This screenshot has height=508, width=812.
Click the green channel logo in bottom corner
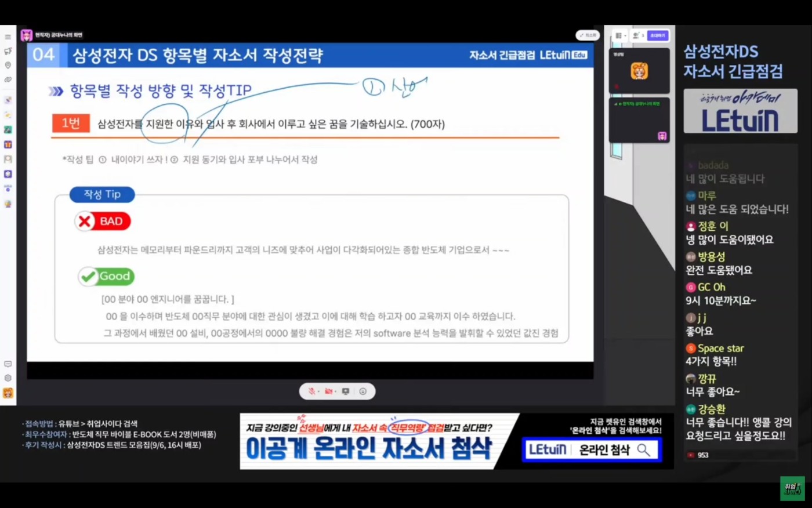pos(792,488)
